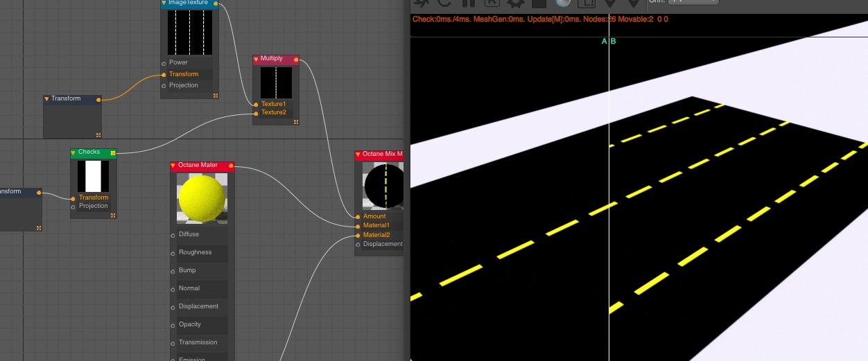
Task: Click the resize corner icon of Multiply node
Action: point(296,122)
